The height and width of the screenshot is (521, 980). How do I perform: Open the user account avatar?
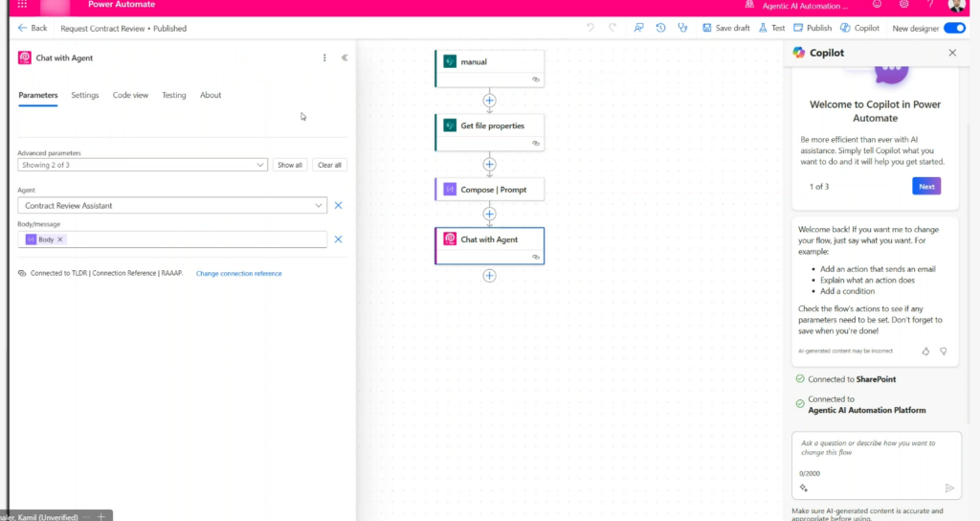pos(956,5)
